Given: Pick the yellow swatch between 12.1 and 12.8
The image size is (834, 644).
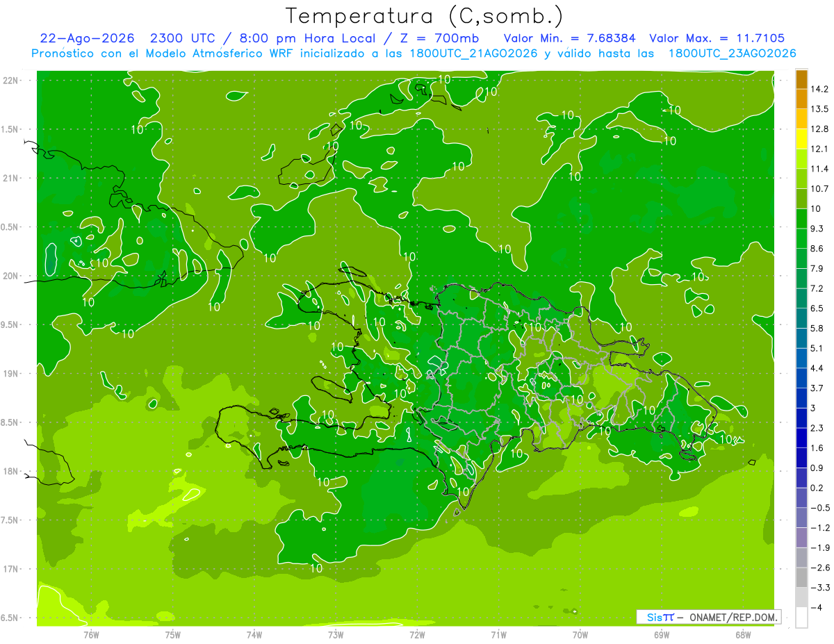Looking at the screenshot, I should tap(801, 139).
